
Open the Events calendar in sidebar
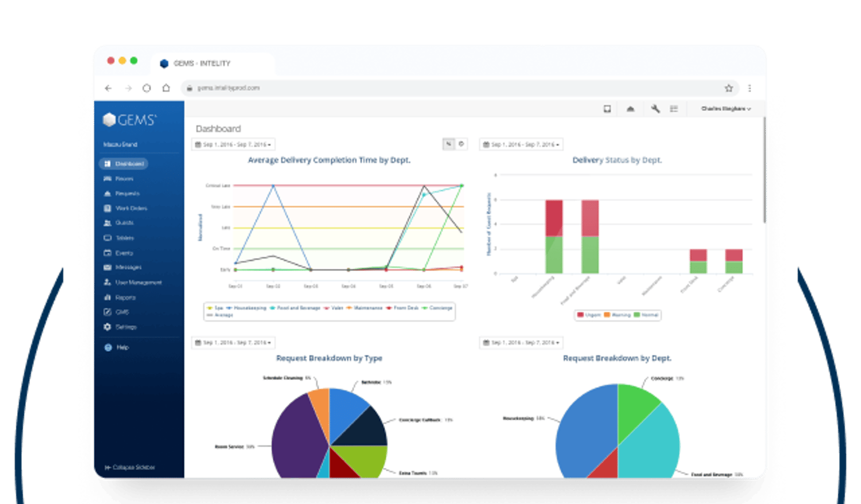(x=118, y=253)
